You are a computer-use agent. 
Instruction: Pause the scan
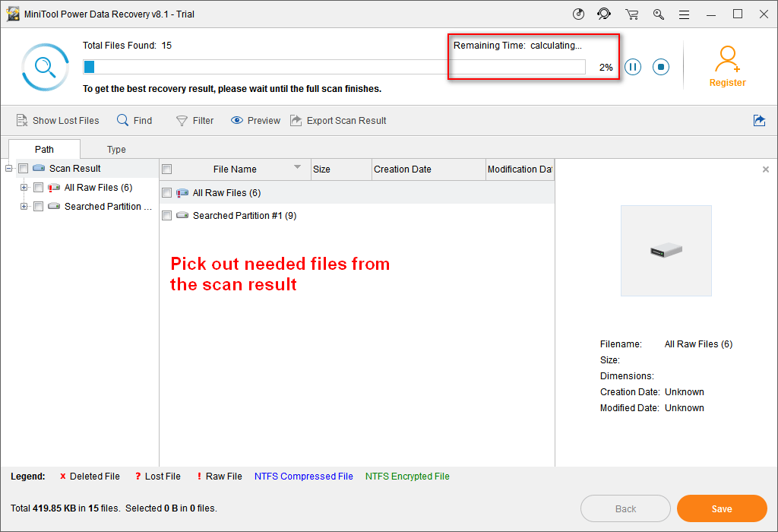633,67
